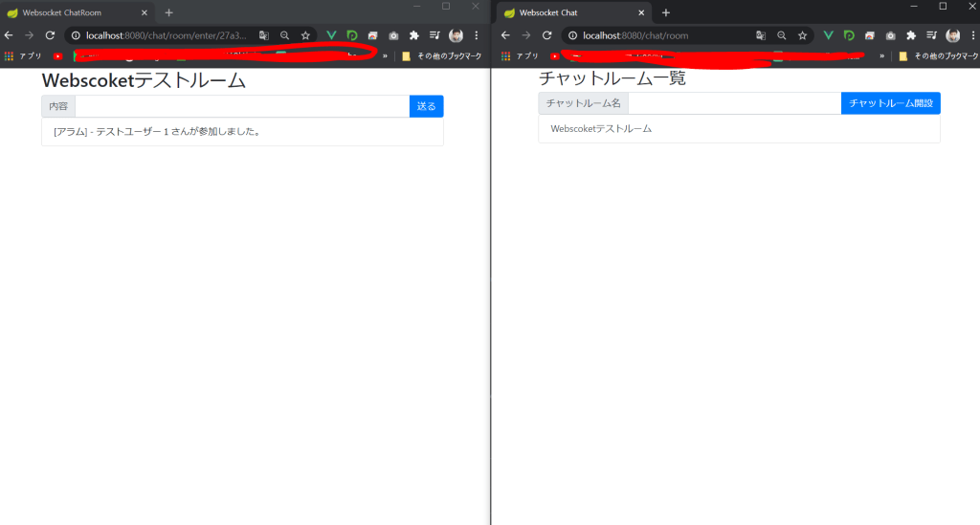Viewport: 980px width, 525px height.
Task: Go back in the right Websocket Chat window
Action: pos(504,35)
